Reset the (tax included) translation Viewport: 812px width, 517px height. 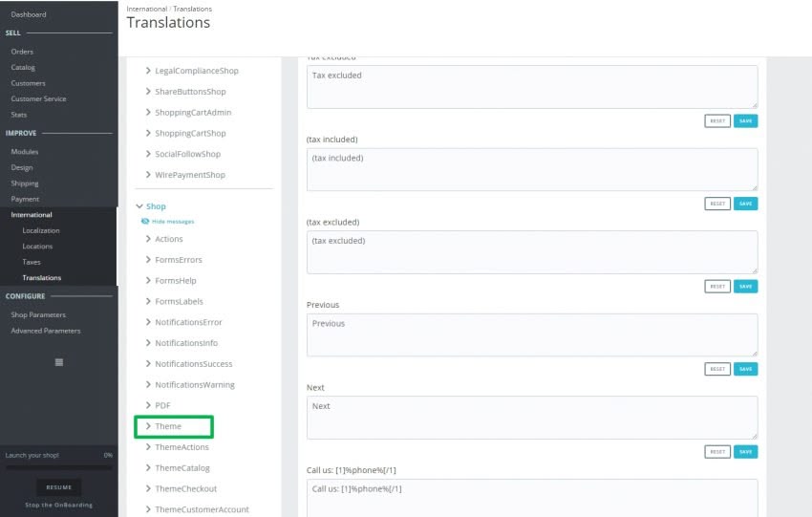[717, 204]
